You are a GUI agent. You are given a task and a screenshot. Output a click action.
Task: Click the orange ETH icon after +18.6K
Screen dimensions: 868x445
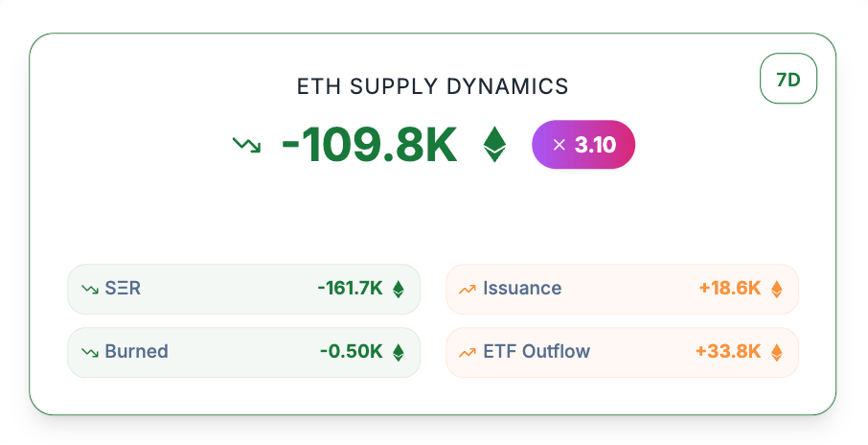click(777, 289)
